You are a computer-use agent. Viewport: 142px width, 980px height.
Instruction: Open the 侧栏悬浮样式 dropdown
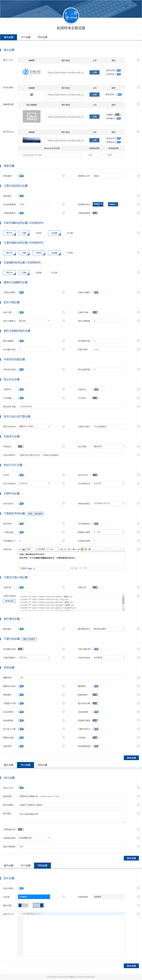point(109,629)
